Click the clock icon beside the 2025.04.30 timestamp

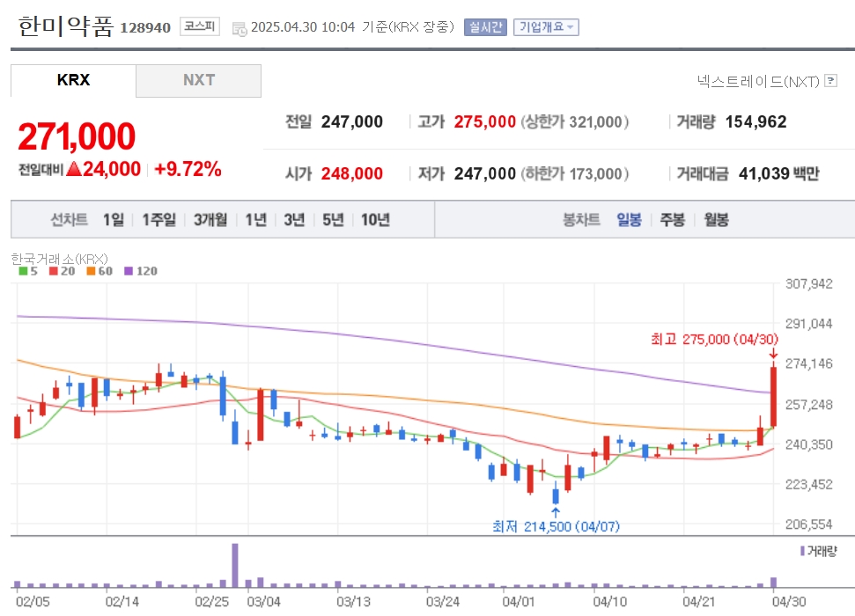pyautogui.click(x=240, y=28)
